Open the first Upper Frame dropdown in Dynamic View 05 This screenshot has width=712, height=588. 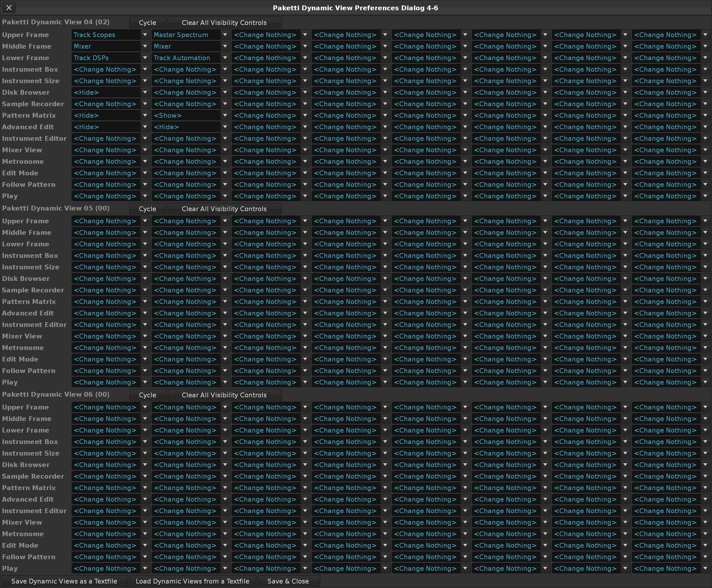[111, 221]
